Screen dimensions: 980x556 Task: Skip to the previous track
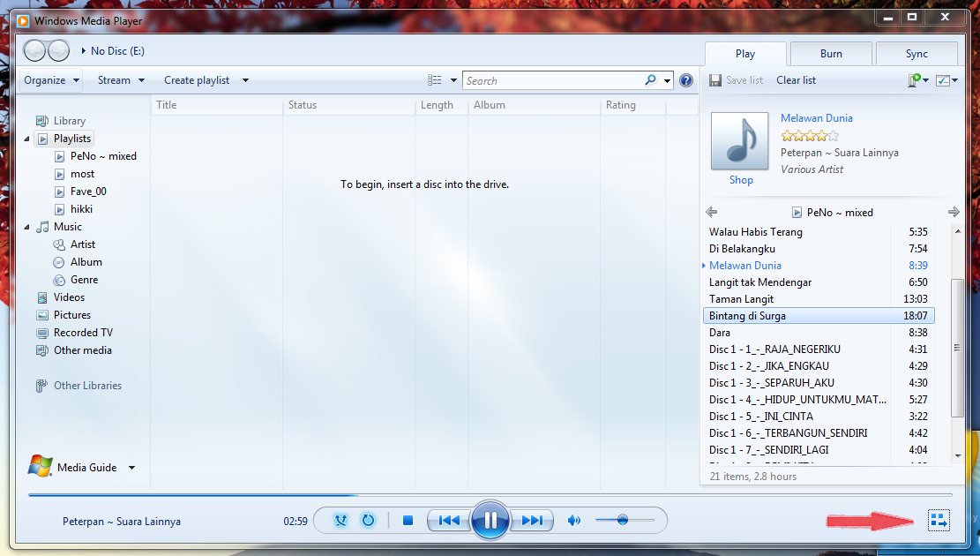[x=449, y=521]
